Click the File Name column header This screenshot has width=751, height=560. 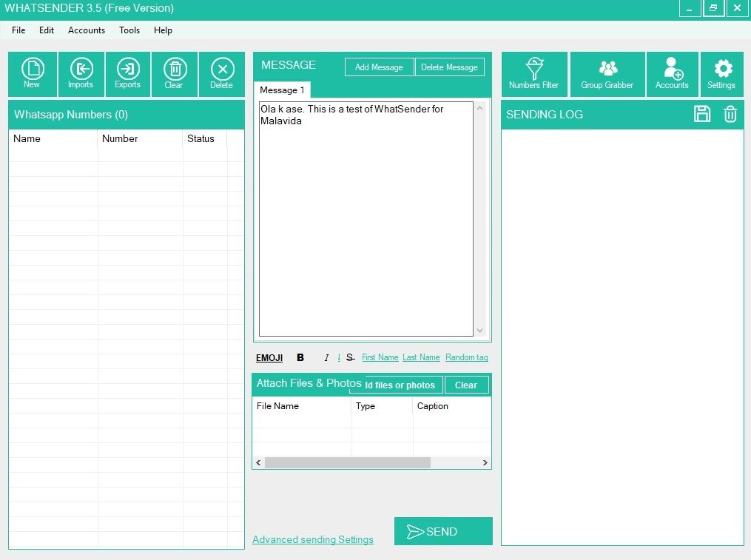click(302, 405)
